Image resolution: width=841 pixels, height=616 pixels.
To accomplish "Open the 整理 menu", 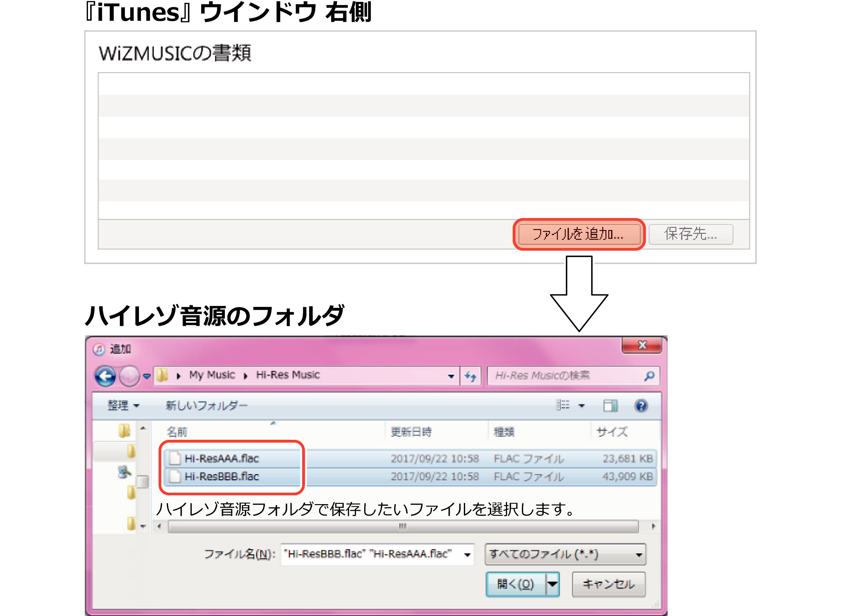I will click(123, 405).
